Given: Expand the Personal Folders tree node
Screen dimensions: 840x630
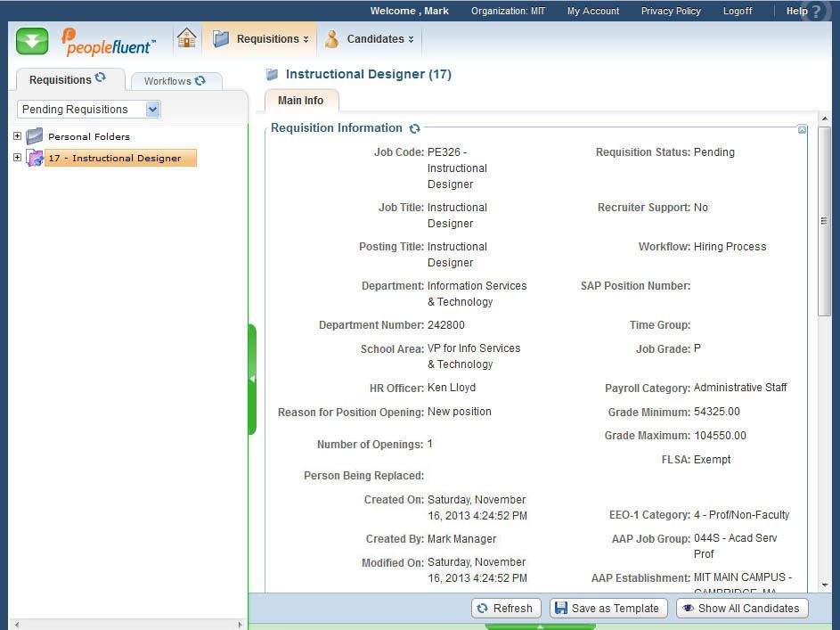Looking at the screenshot, I should (x=17, y=136).
